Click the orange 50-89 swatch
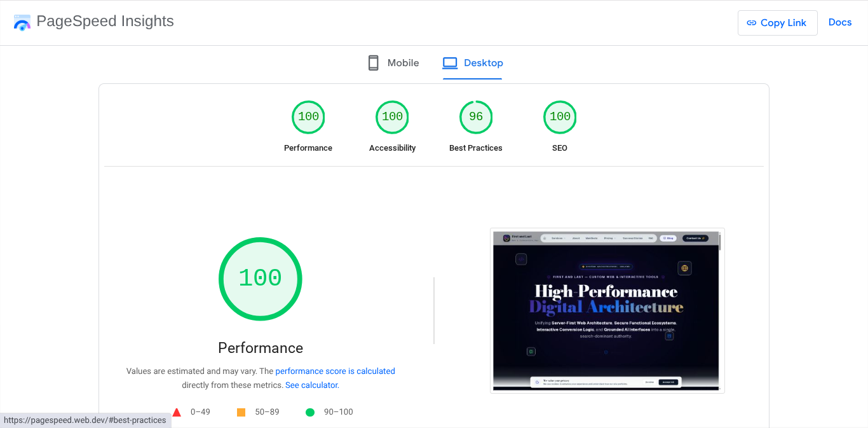 point(241,412)
